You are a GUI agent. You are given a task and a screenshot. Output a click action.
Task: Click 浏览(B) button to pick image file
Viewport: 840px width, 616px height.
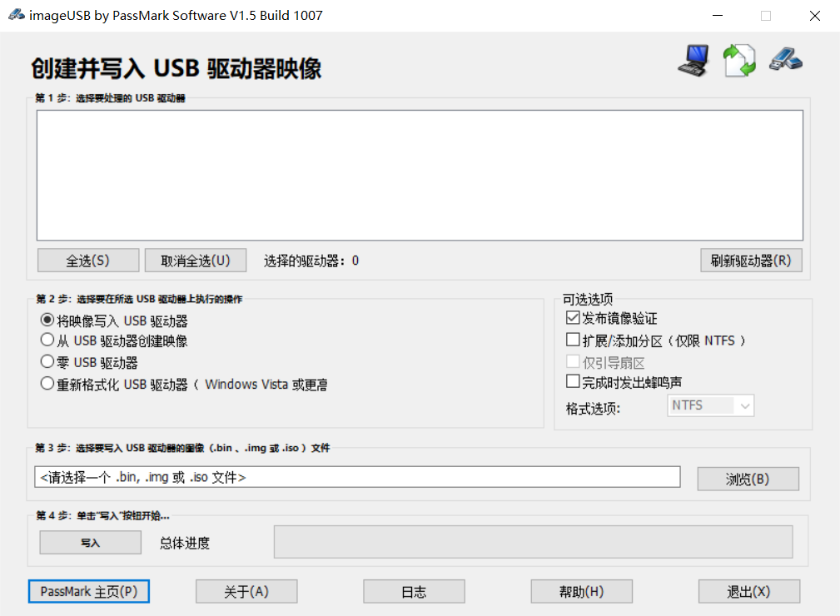[x=748, y=479]
